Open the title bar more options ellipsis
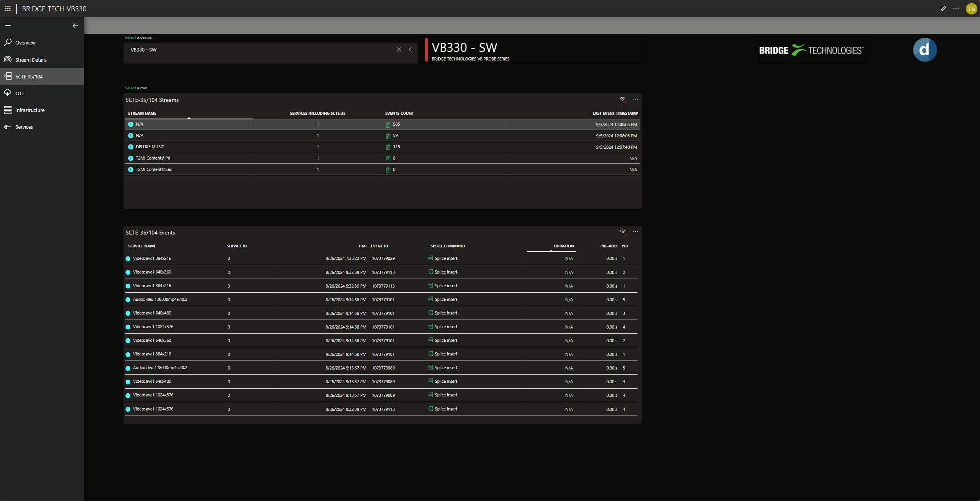Image resolution: width=980 pixels, height=501 pixels. click(x=956, y=9)
